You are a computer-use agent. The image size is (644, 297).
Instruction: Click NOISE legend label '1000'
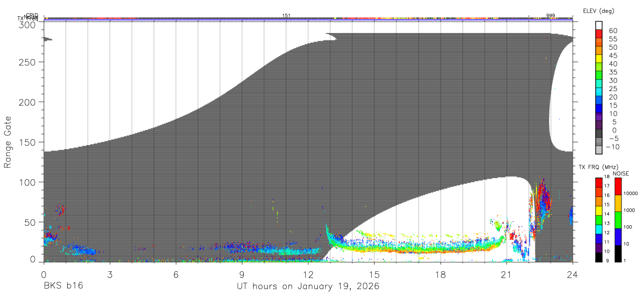click(x=630, y=210)
